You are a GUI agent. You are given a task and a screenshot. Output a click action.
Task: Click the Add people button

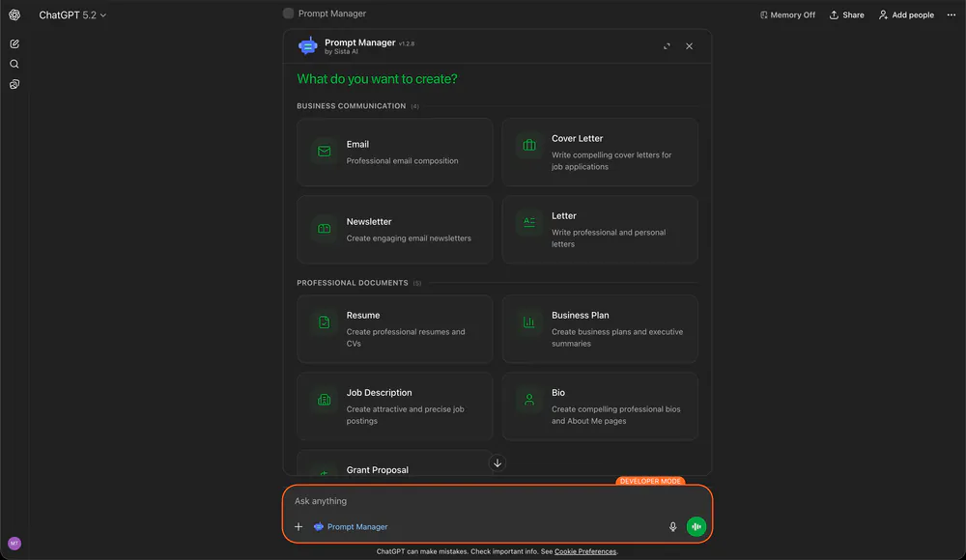pos(906,14)
